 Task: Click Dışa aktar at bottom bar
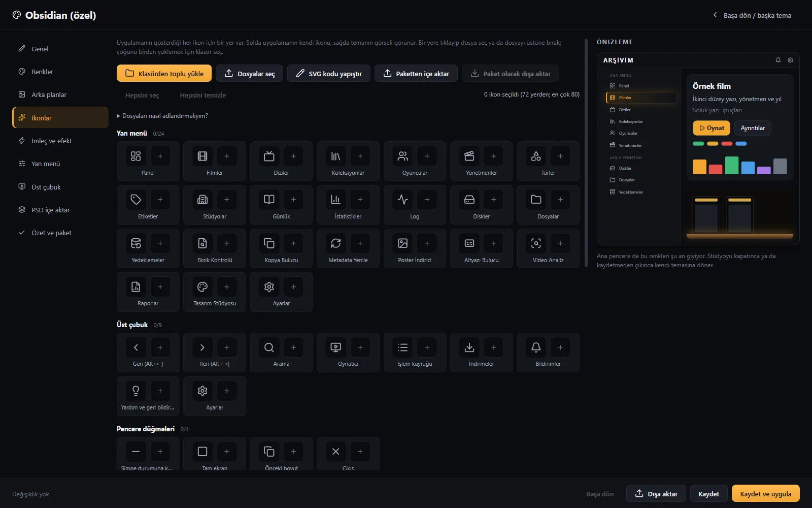656,494
